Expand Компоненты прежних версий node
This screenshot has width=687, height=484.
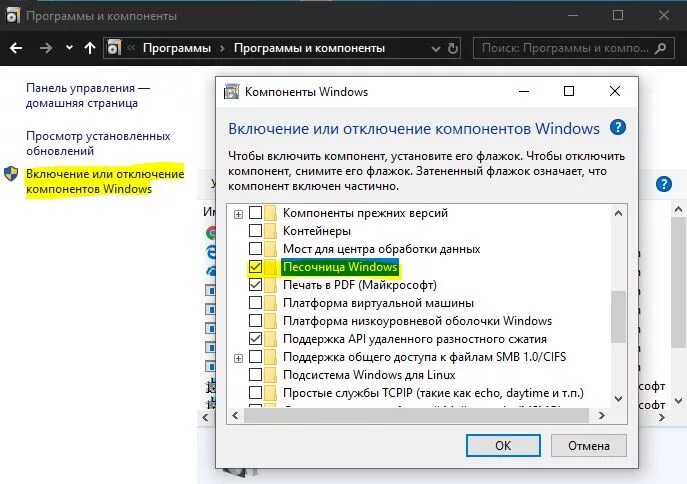[x=238, y=214]
